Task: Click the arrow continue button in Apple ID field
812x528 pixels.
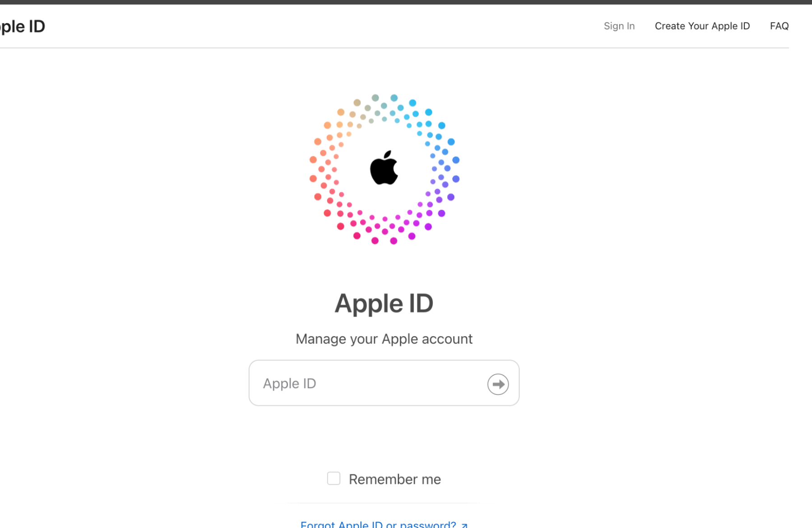Action: (498, 384)
